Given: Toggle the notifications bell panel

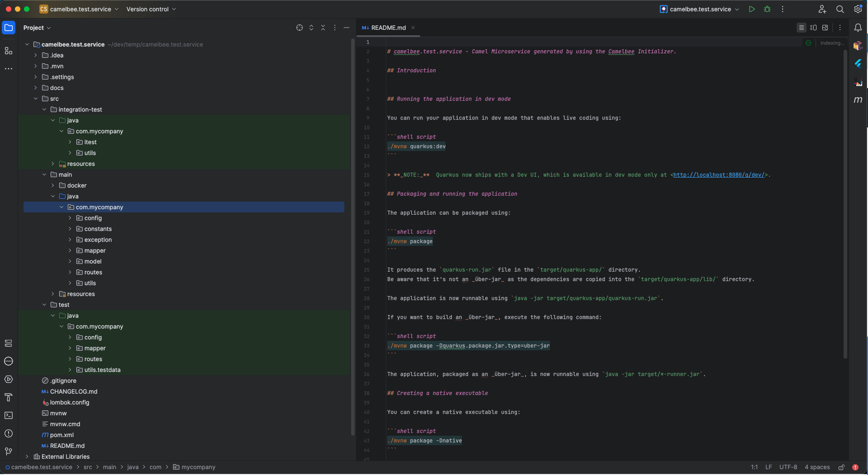Looking at the screenshot, I should click(859, 28).
